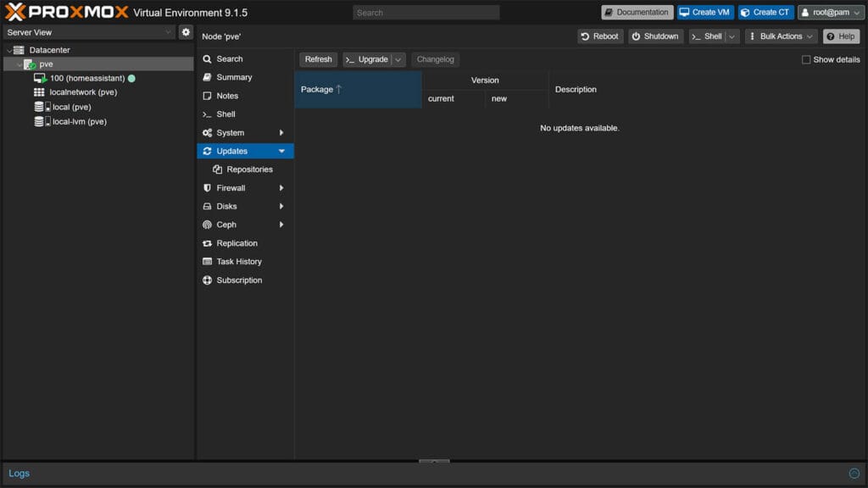Open the Replication panel
This screenshot has height=488, width=868.
pyautogui.click(x=237, y=243)
